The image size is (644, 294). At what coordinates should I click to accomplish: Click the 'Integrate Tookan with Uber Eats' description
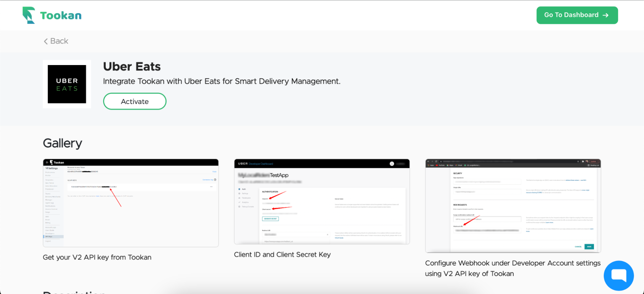222,81
